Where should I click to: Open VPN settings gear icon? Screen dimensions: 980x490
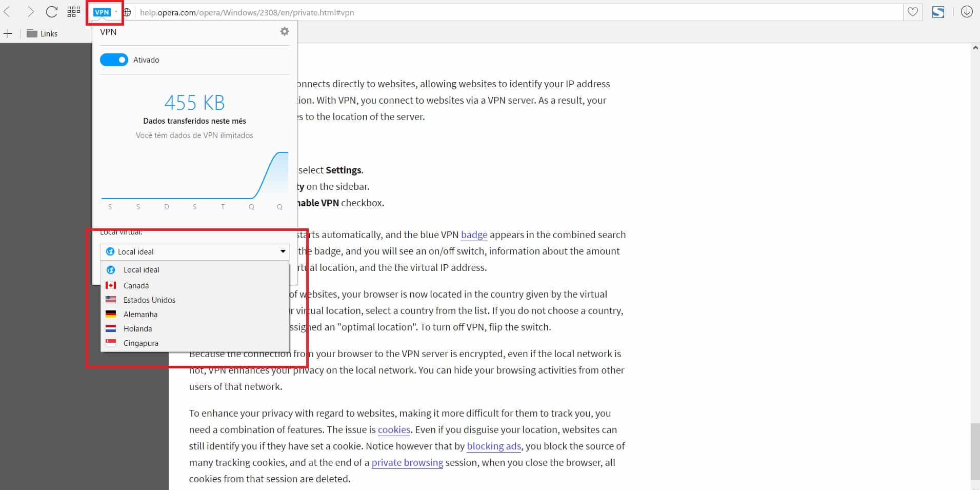coord(284,32)
